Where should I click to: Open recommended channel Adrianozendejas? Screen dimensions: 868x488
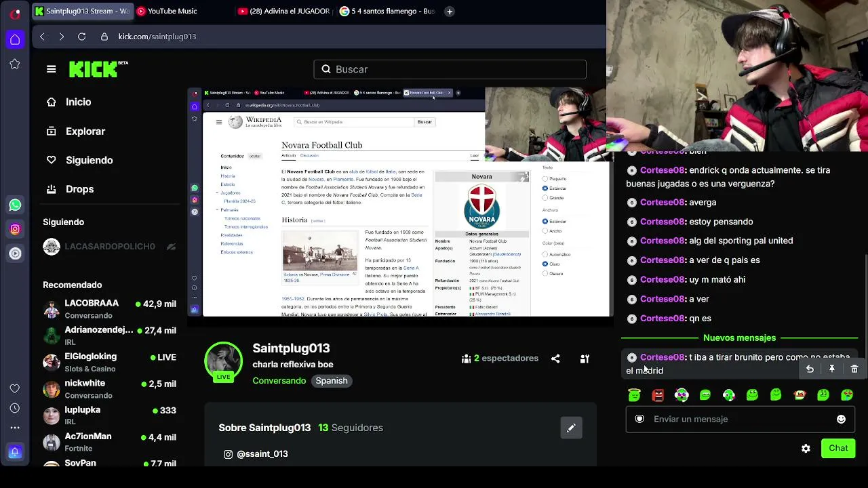(x=109, y=335)
